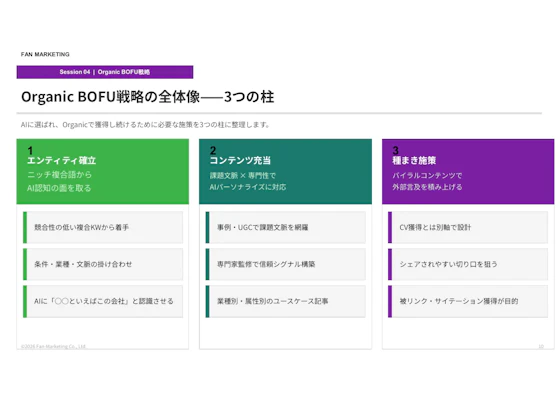Click the item '事例・UGCで課題文脈を網羅'
The image size is (560, 396).
tap(285, 227)
